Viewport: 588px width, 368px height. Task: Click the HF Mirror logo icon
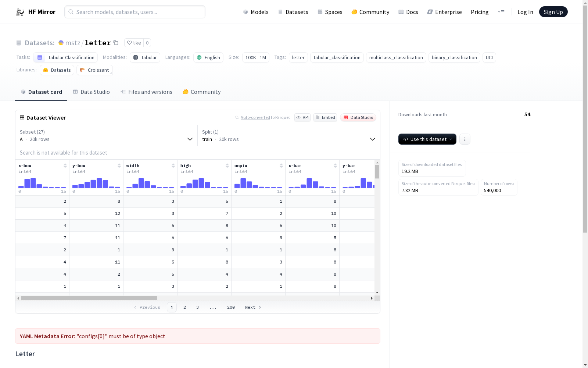click(x=20, y=12)
